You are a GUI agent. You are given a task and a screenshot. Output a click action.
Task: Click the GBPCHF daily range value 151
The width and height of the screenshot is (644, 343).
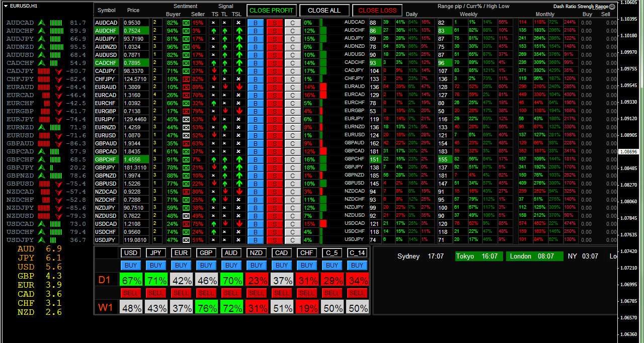[374, 160]
